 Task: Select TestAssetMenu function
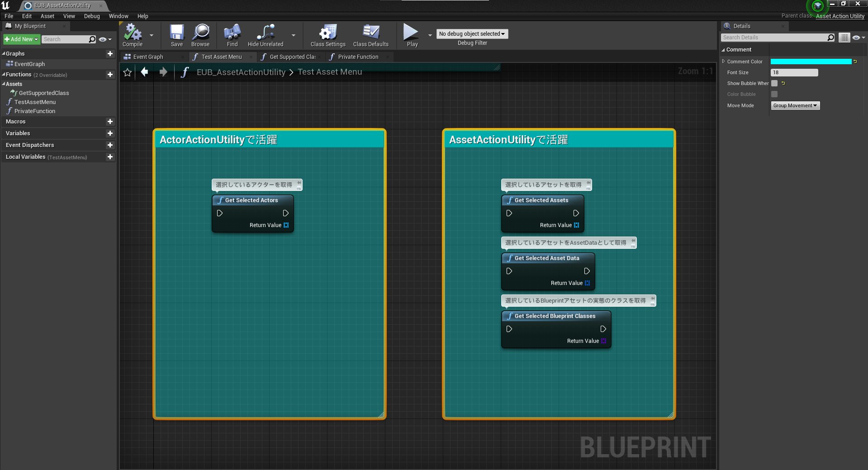click(x=35, y=102)
